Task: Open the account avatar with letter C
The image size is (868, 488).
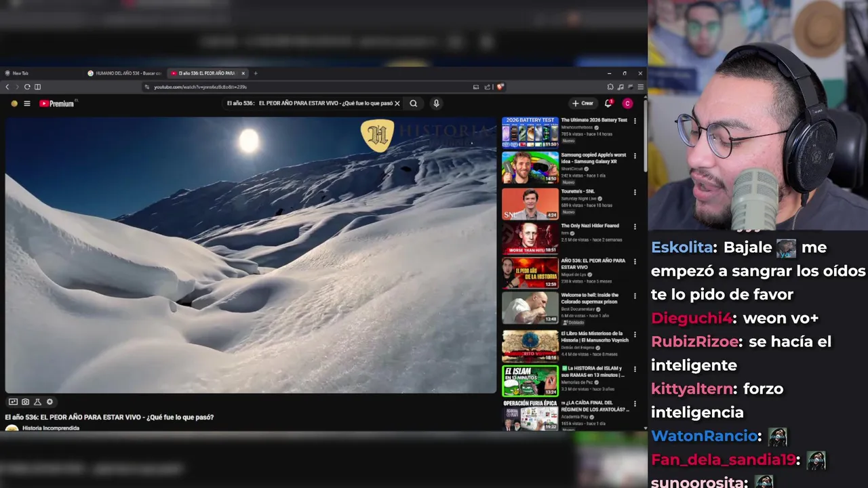Action: [627, 104]
